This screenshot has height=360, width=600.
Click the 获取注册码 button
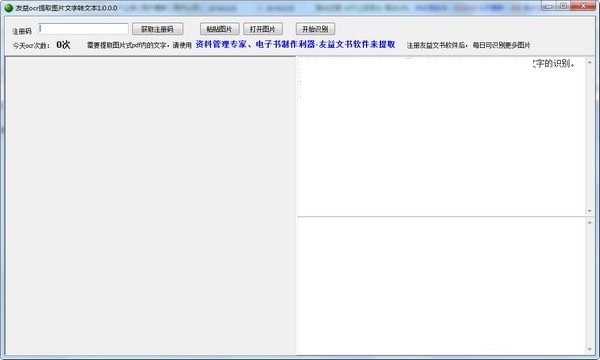[158, 29]
